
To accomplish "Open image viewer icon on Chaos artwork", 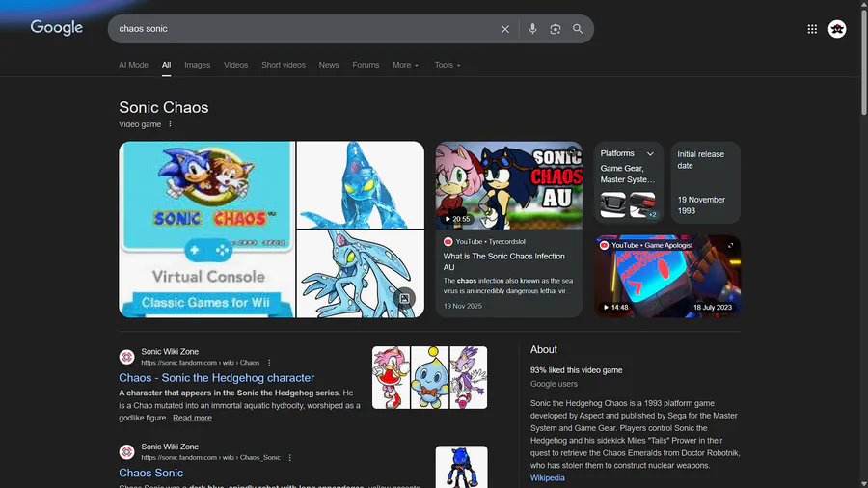I will tap(405, 298).
